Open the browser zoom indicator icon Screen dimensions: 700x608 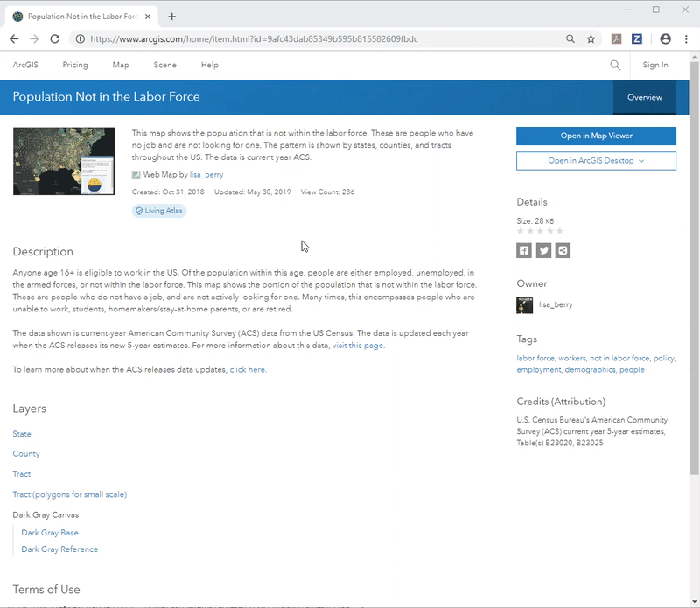click(x=570, y=39)
